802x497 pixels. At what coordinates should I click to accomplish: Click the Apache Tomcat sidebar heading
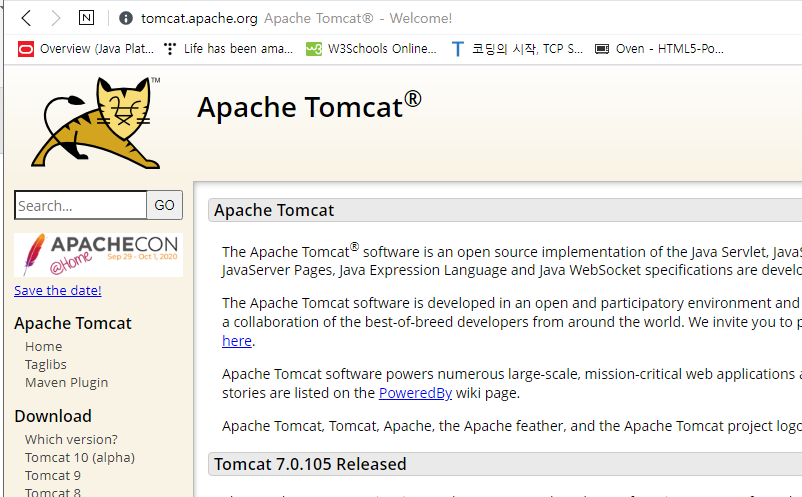pyautogui.click(x=73, y=323)
